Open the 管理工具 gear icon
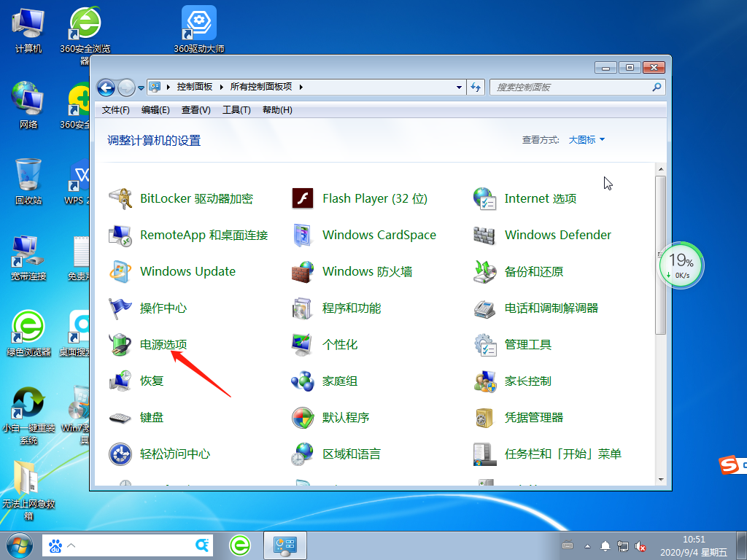This screenshot has width=747, height=560. 486,345
